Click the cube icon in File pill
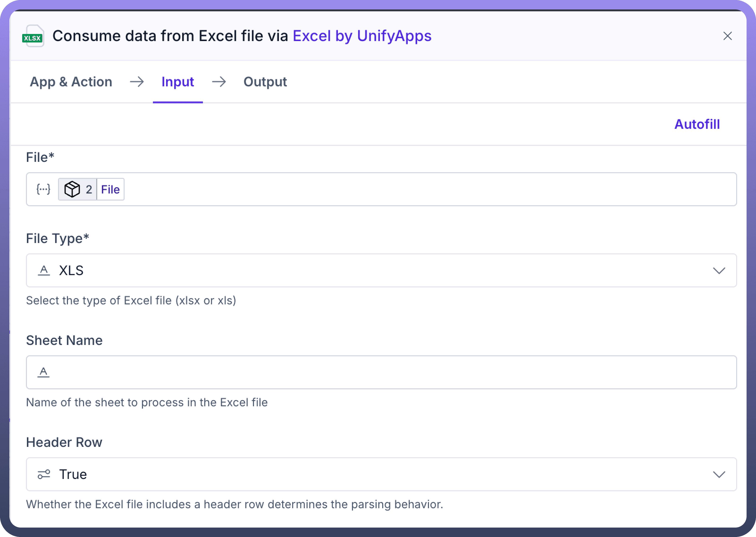Viewport: 756px width, 537px height. 72,189
